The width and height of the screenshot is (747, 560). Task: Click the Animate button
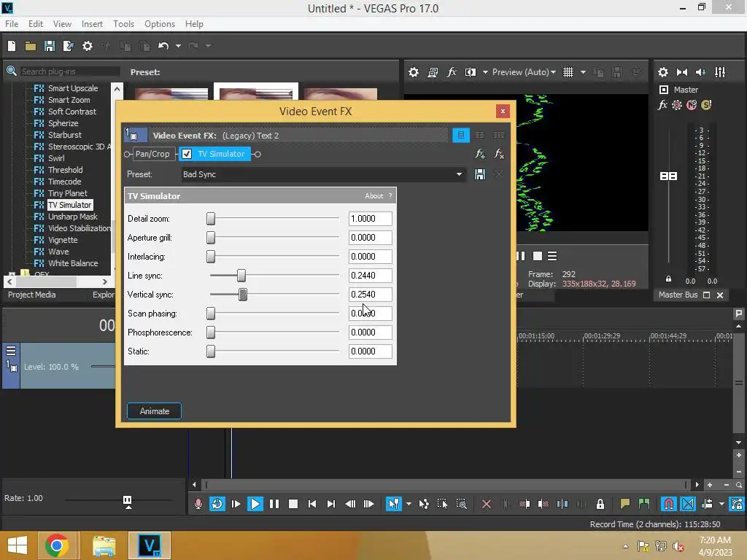click(155, 411)
